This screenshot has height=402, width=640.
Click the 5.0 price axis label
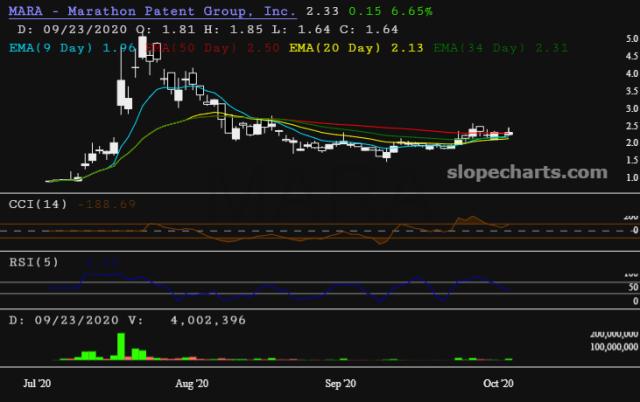[x=604, y=38]
